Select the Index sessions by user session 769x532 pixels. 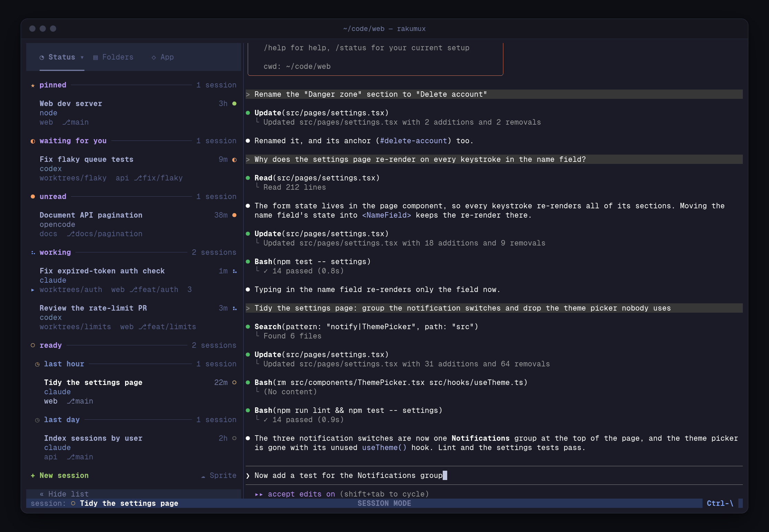134,448
